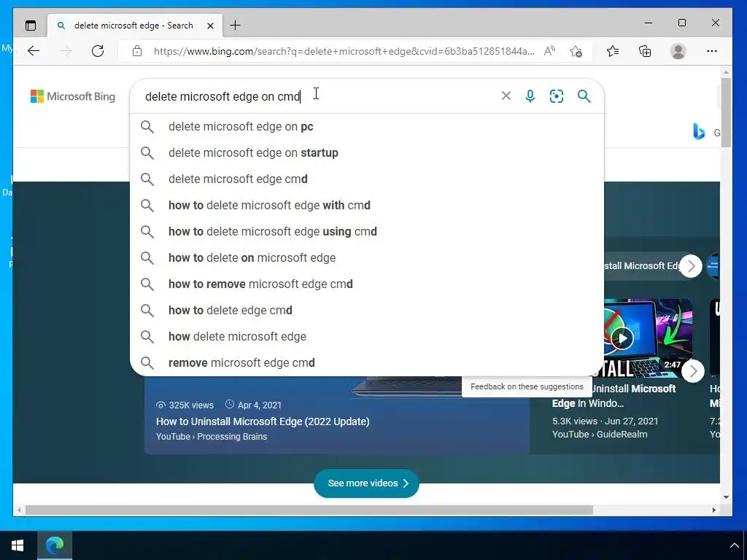Click scroll right arrow on horizontal scrollbar
Screen dimensions: 747x560
pos(714,510)
